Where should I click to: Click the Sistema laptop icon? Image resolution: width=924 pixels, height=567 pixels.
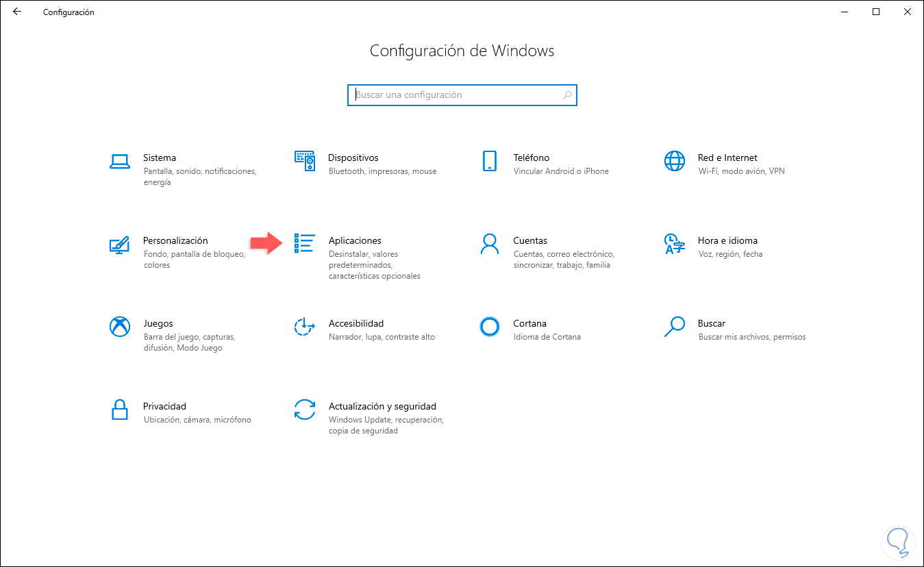120,162
